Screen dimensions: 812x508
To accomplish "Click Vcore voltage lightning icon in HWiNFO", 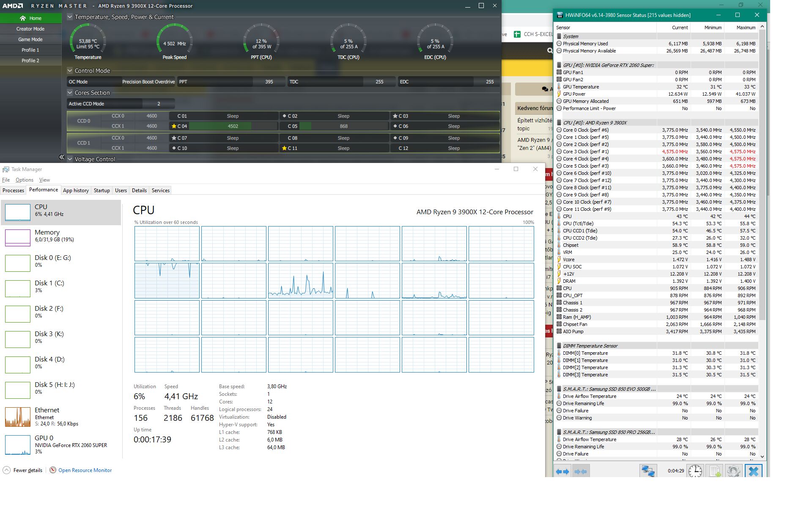I will tap(559, 260).
